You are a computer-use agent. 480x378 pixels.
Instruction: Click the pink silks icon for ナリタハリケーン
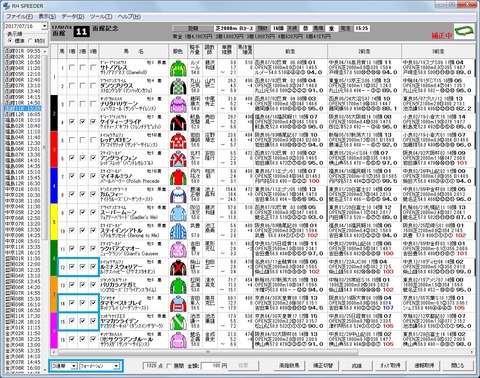click(178, 104)
